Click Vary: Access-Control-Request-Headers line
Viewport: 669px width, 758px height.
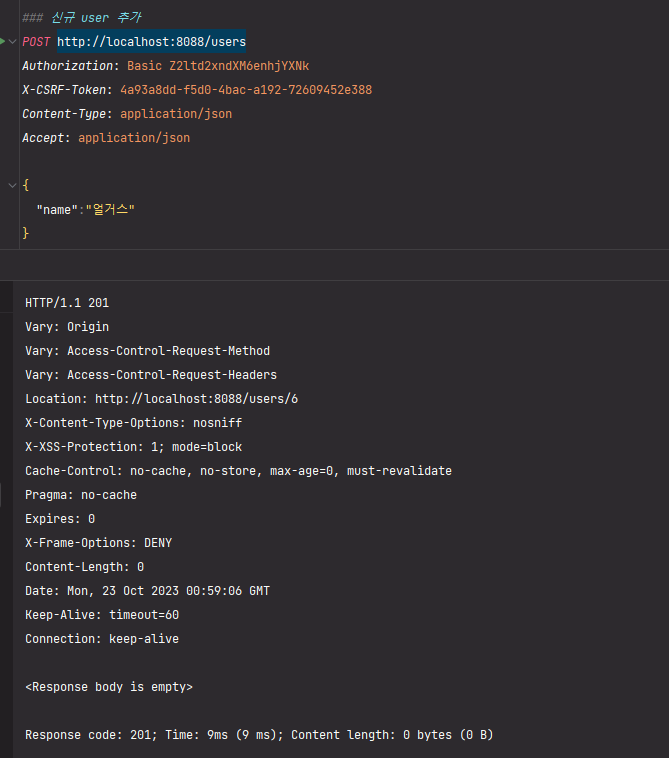pyautogui.click(x=151, y=375)
